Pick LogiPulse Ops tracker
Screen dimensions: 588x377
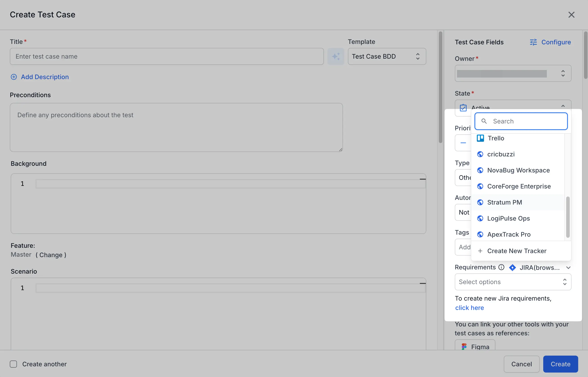[518, 218]
